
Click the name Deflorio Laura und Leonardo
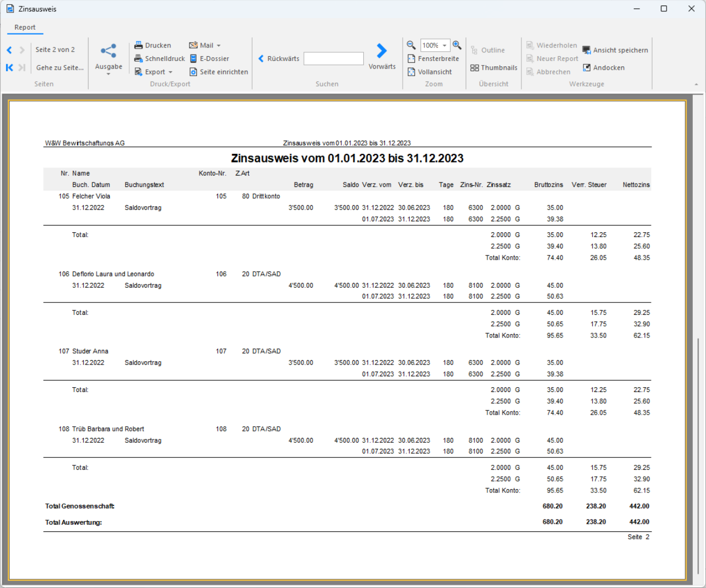coord(113,274)
